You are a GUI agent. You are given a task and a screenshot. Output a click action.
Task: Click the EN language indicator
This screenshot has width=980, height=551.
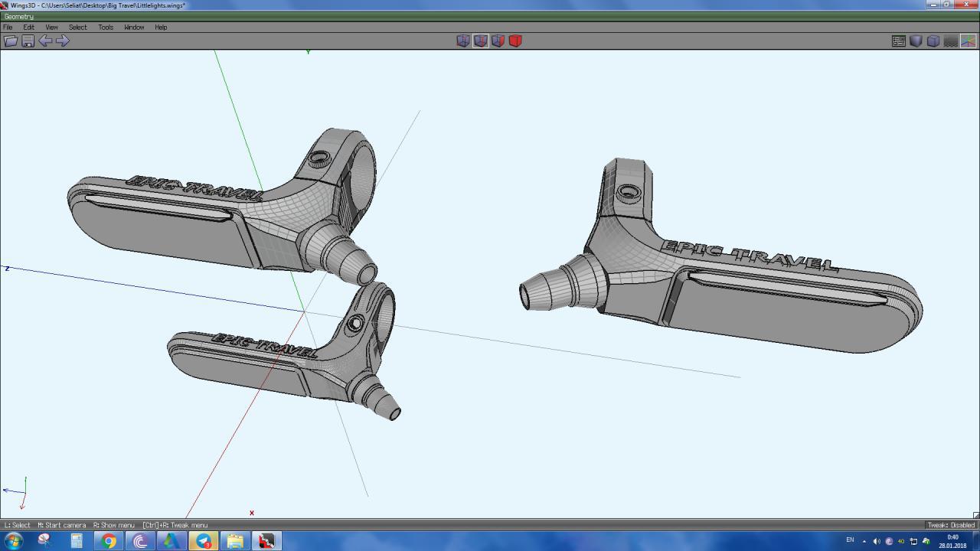coord(849,540)
